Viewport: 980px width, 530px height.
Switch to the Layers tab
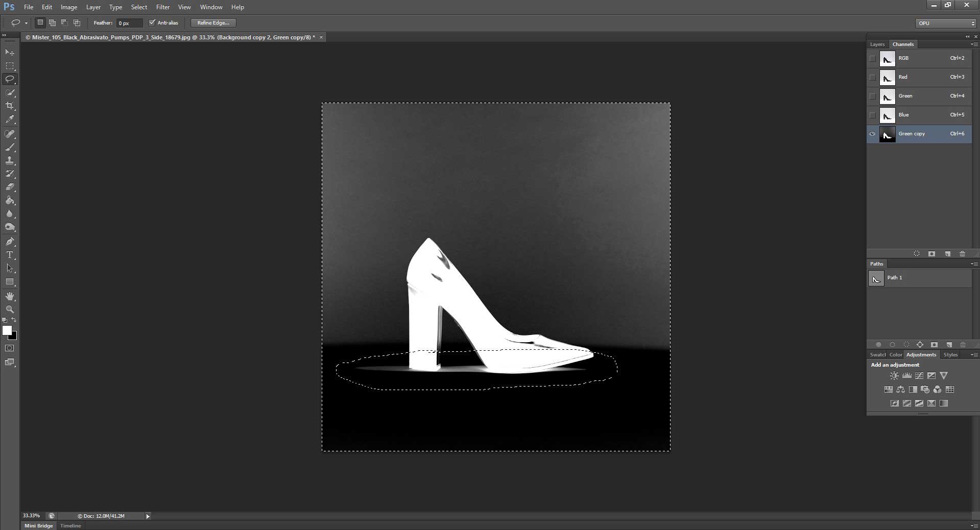[877, 44]
